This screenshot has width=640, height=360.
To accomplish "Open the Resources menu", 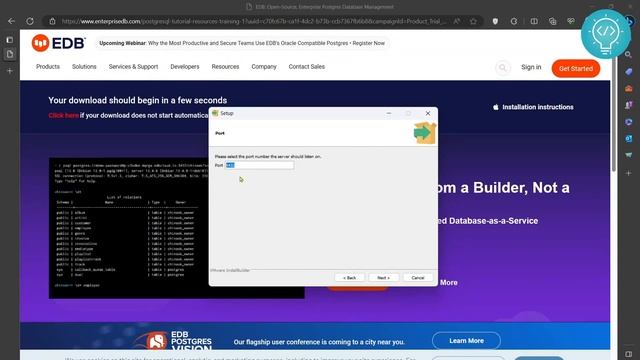I will pos(225,67).
